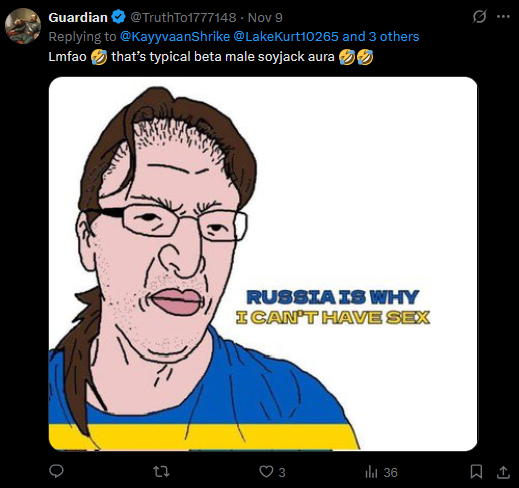
Task: Go to @KayyvaanShrike's profile
Action: pos(175,37)
